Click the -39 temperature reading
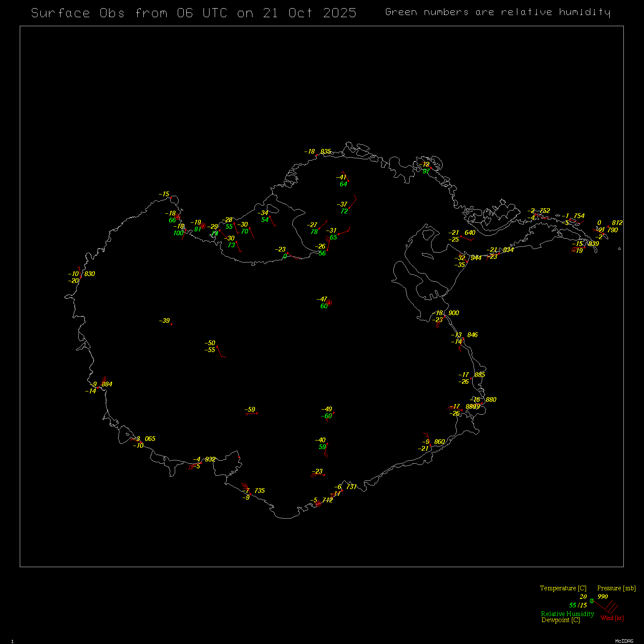This screenshot has width=644, height=644. click(x=164, y=321)
